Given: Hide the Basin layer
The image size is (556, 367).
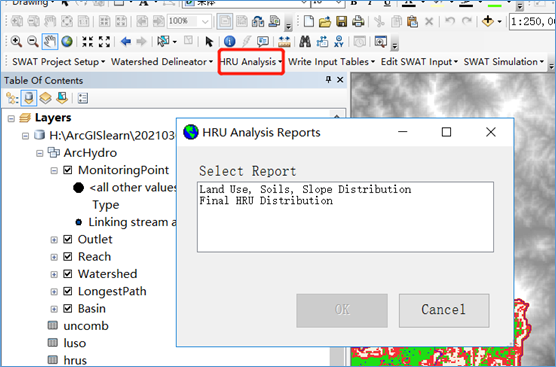Looking at the screenshot, I should coord(67,308).
